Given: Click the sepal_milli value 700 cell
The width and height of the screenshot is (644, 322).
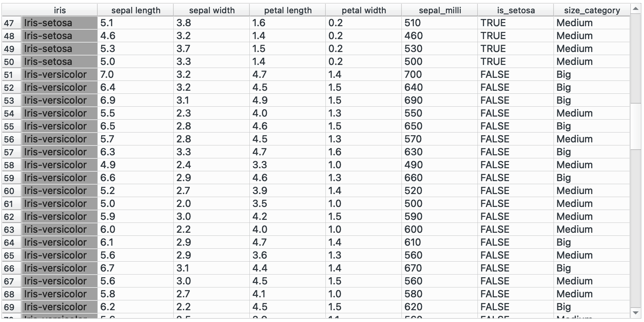Looking at the screenshot, I should [440, 74].
